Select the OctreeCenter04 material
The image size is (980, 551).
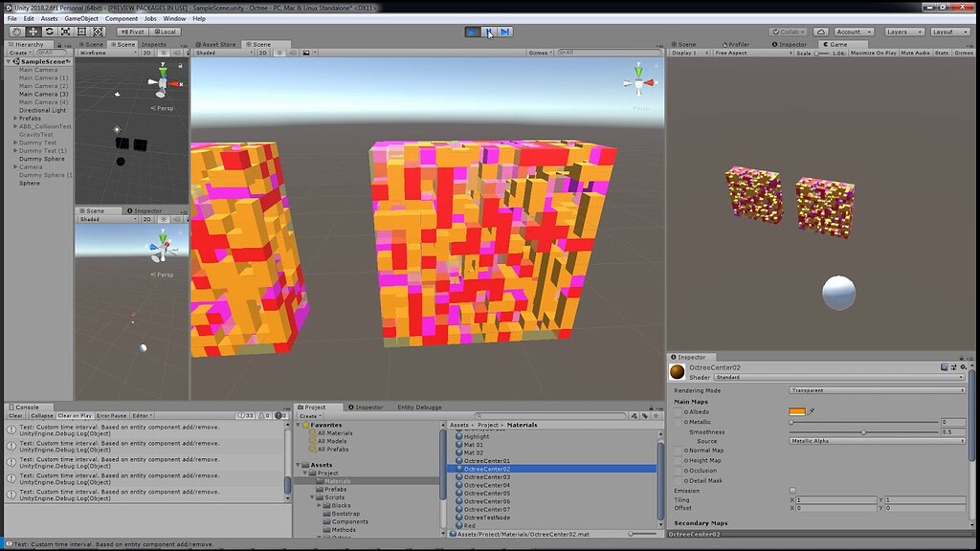click(487, 485)
